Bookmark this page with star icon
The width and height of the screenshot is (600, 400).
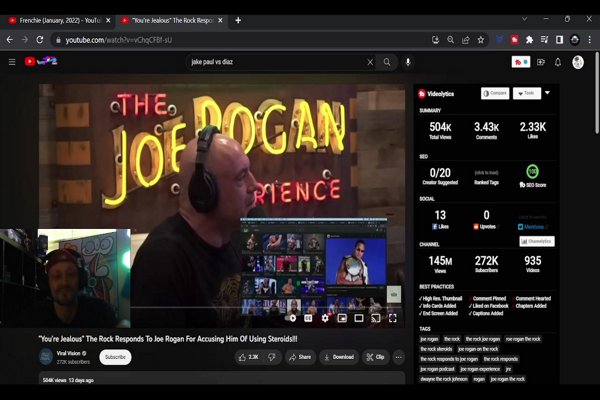coord(481,40)
